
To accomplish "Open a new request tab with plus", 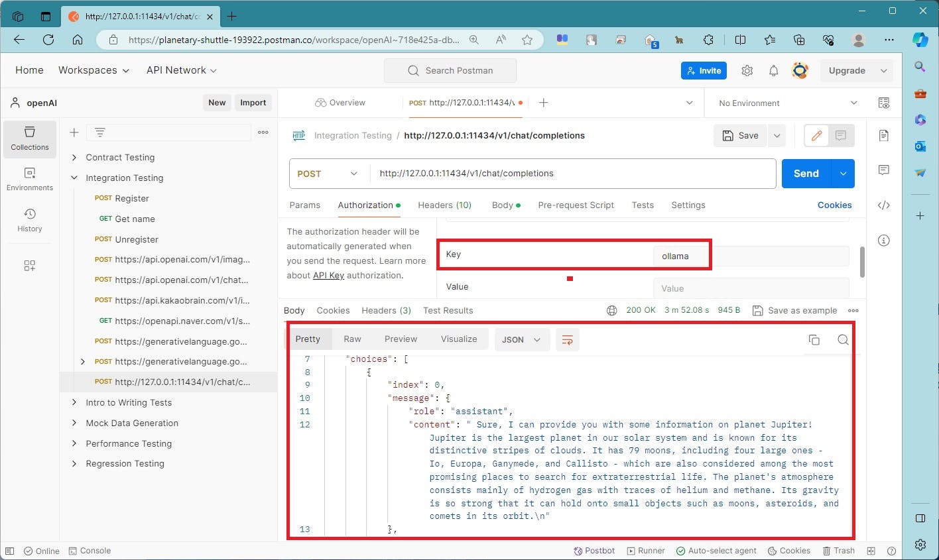I will pyautogui.click(x=543, y=103).
